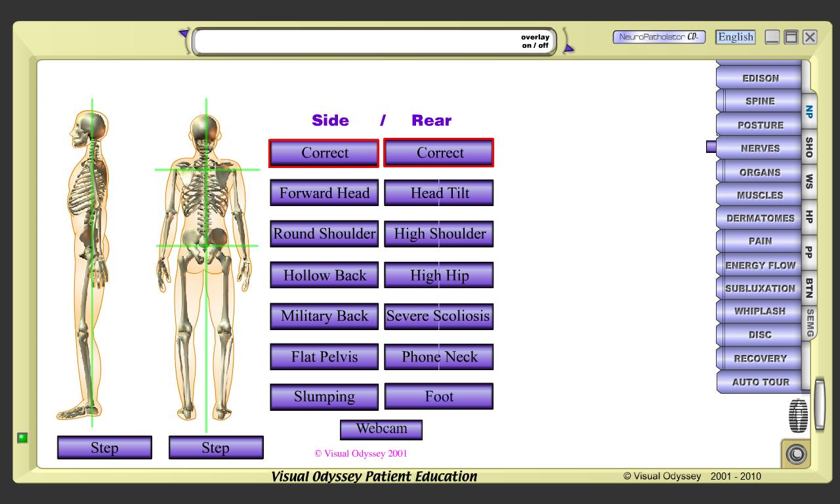The height and width of the screenshot is (504, 840).
Task: Click the left purple arrow beside the text bar
Action: click(184, 34)
